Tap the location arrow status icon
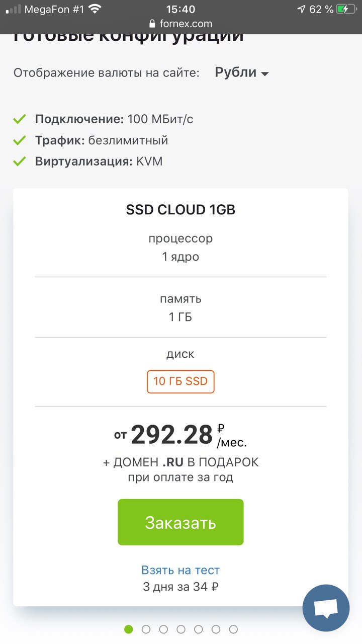The height and width of the screenshot is (644, 362). (x=301, y=9)
